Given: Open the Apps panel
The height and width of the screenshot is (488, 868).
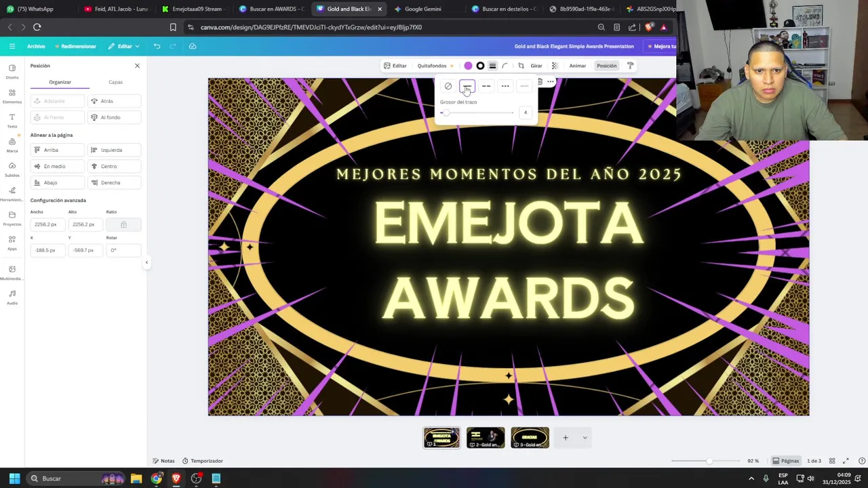Looking at the screenshot, I should (x=12, y=243).
